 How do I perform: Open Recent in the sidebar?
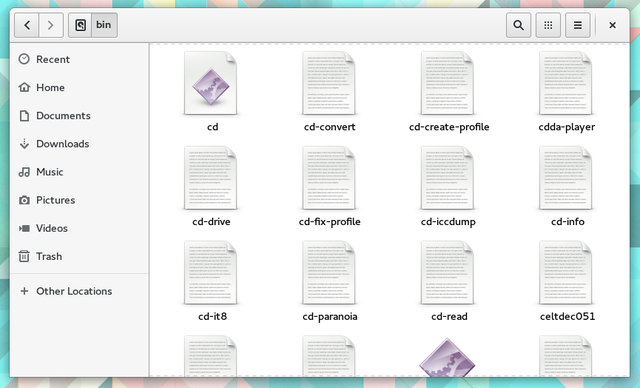[x=80, y=59]
